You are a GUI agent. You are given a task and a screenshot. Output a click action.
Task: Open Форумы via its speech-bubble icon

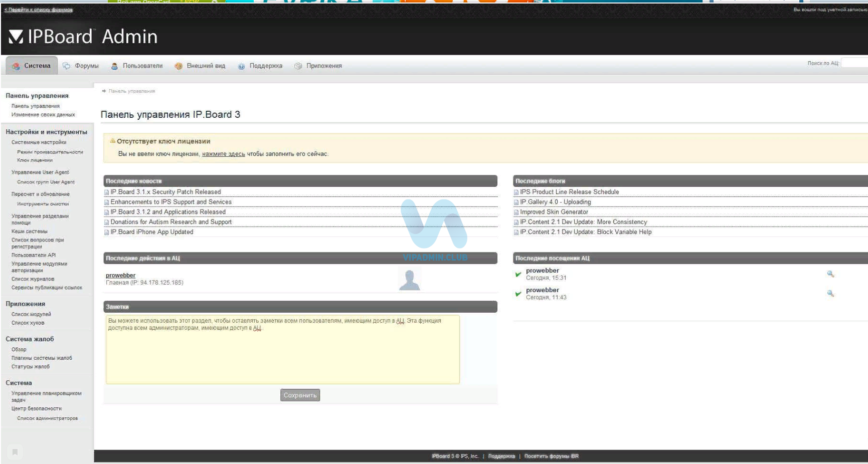pos(66,66)
